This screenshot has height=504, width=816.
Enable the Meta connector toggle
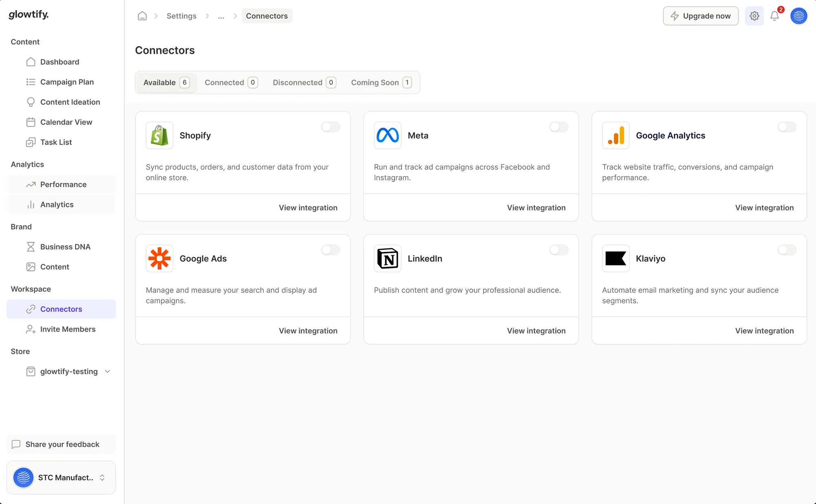(559, 127)
